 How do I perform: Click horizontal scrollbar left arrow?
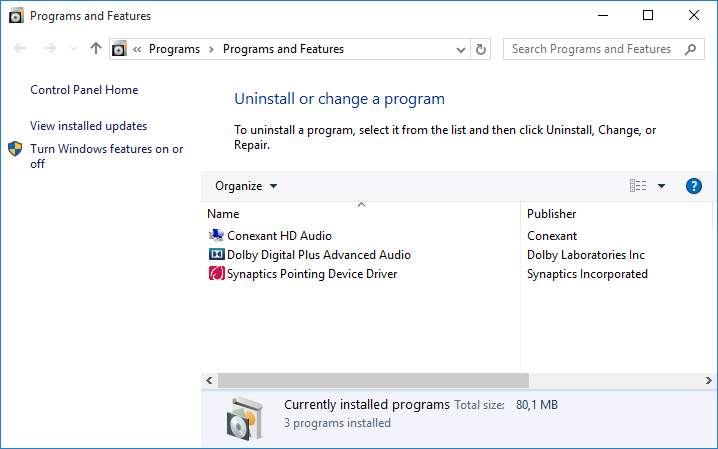209,380
